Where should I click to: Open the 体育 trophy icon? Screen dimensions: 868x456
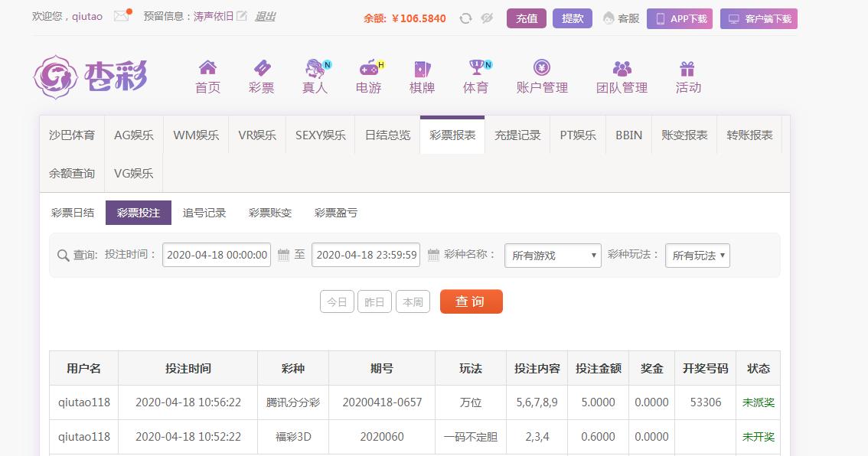click(x=475, y=69)
